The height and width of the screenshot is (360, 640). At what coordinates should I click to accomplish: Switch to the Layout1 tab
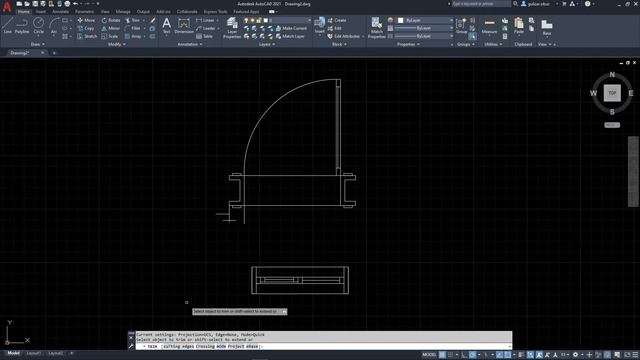click(33, 353)
